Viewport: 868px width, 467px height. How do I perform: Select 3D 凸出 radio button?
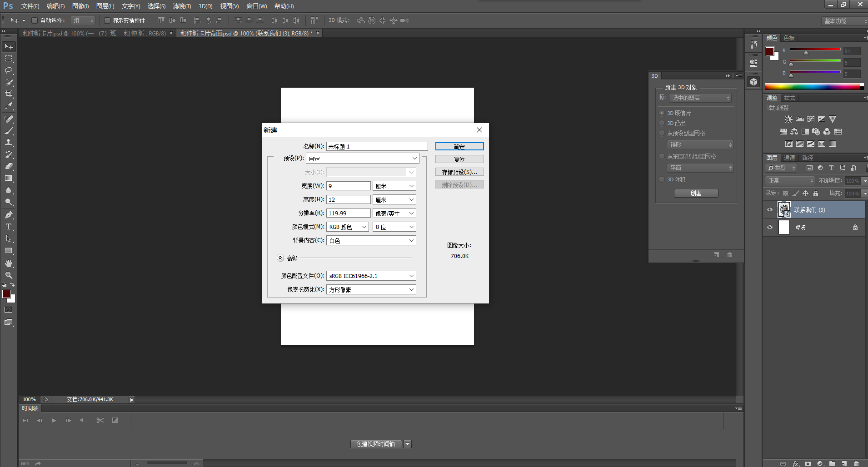662,123
